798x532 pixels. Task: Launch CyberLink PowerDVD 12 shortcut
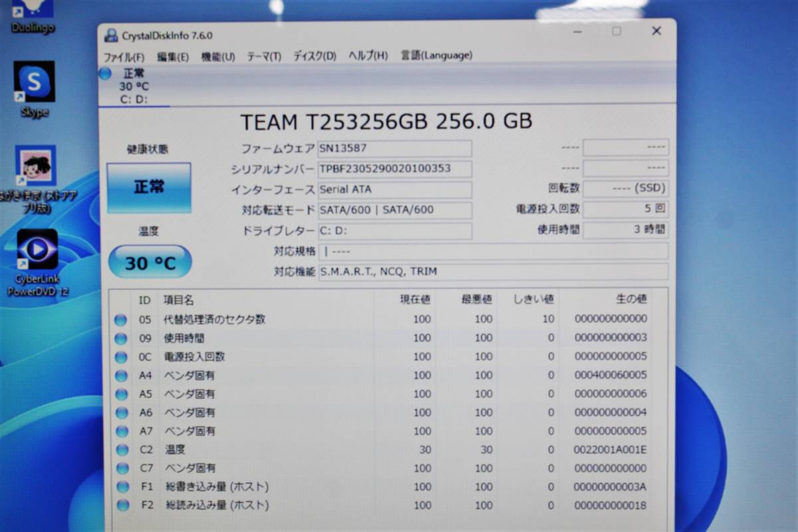[38, 263]
